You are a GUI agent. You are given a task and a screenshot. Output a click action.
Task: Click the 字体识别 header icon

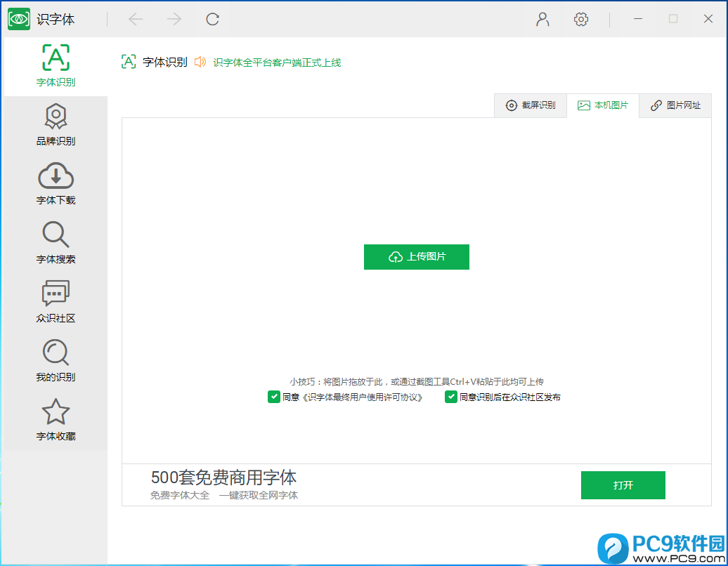[x=129, y=62]
